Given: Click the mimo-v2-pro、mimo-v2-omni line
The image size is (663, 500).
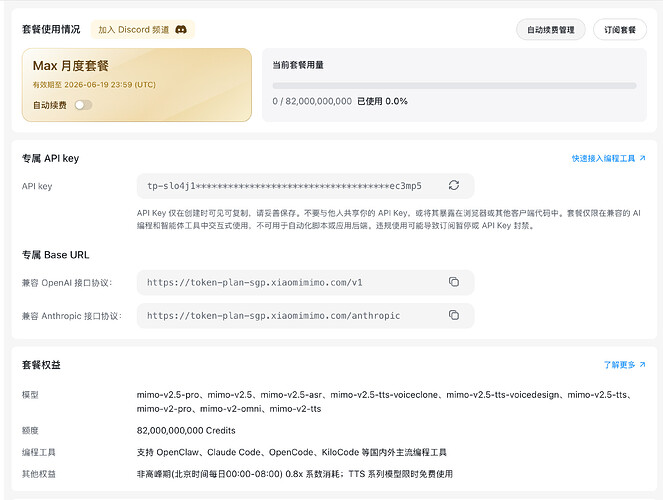Looking at the screenshot, I should (229, 409).
